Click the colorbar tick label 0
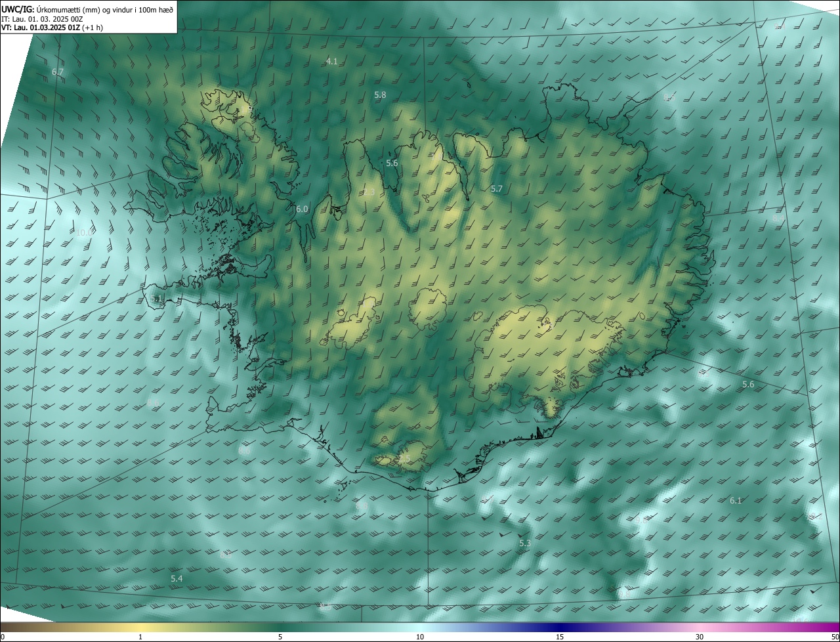Screen dimensions: 840x642 (3, 637)
